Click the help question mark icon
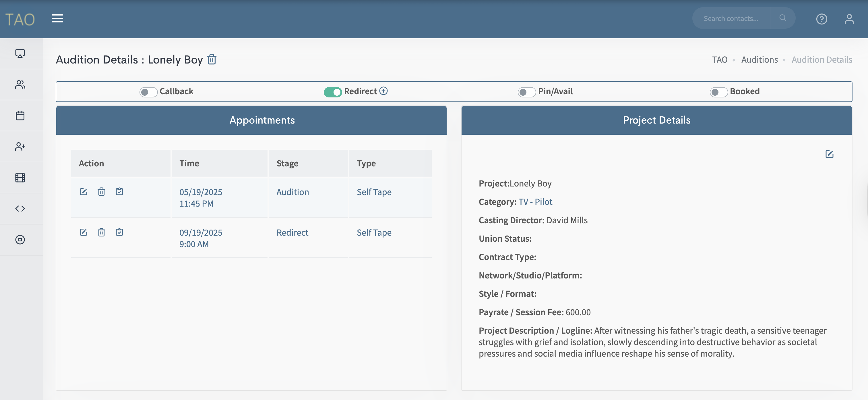The height and width of the screenshot is (400, 868). tap(821, 19)
